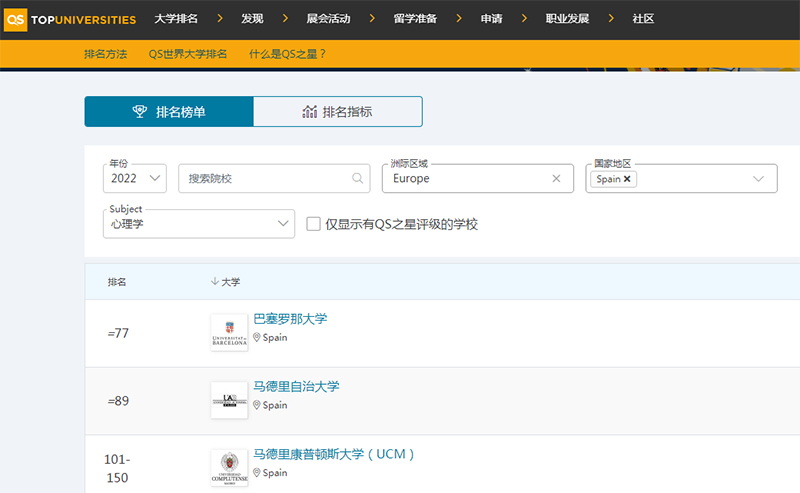Viewport: 800px width, 493px height.
Task: Switch to the 排名指标 tab
Action: (x=338, y=111)
